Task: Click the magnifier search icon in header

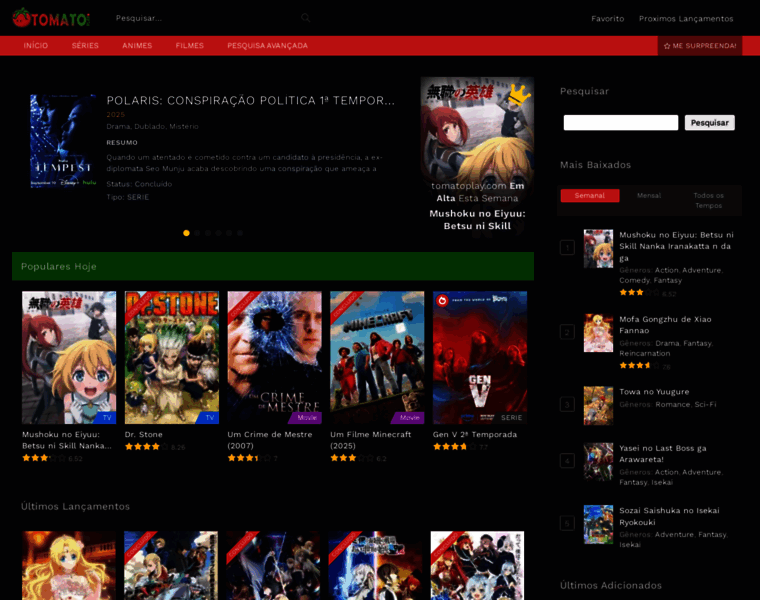Action: 305,18
